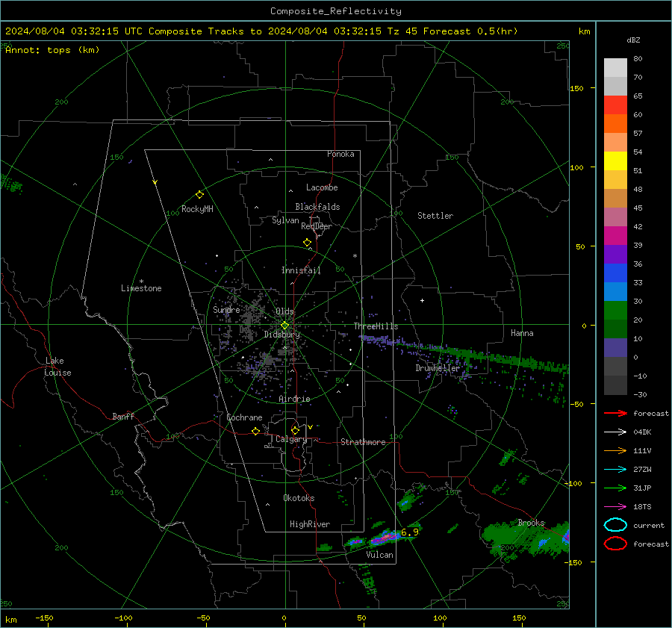Click the Banff label on map
The width and height of the screenshot is (672, 628).
[123, 417]
